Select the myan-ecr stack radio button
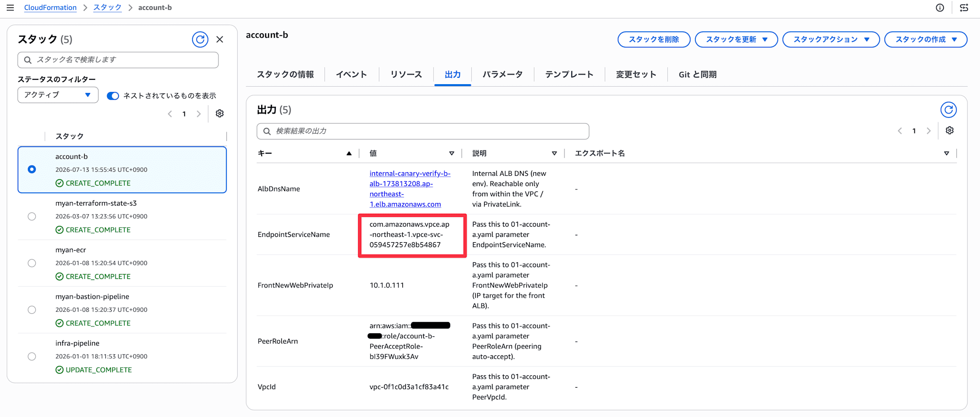Image resolution: width=980 pixels, height=417 pixels. click(x=32, y=263)
